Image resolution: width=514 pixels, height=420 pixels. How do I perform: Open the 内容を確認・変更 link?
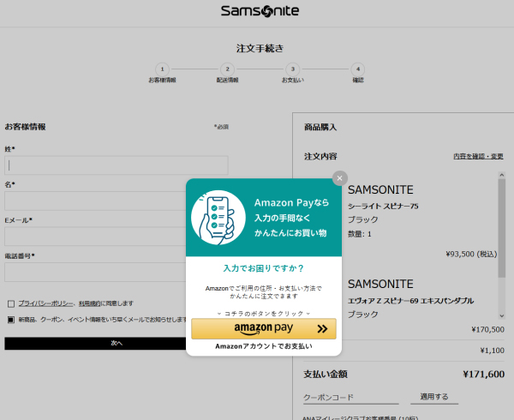click(x=478, y=156)
